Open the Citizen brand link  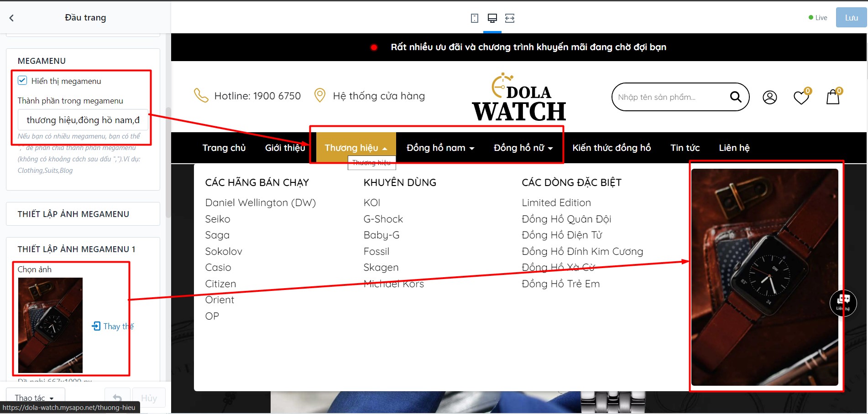pos(220,284)
